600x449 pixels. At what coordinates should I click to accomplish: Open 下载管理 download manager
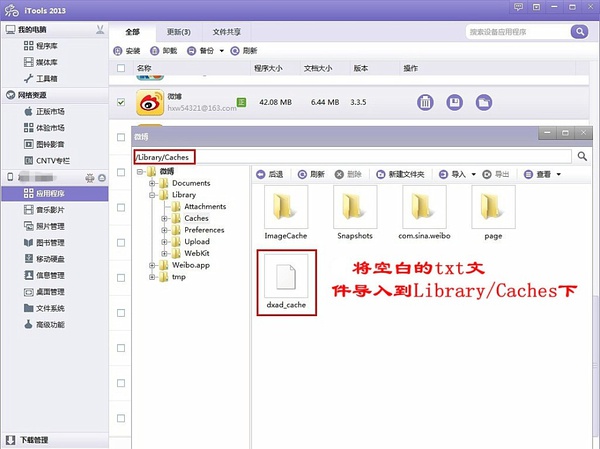coord(28,440)
